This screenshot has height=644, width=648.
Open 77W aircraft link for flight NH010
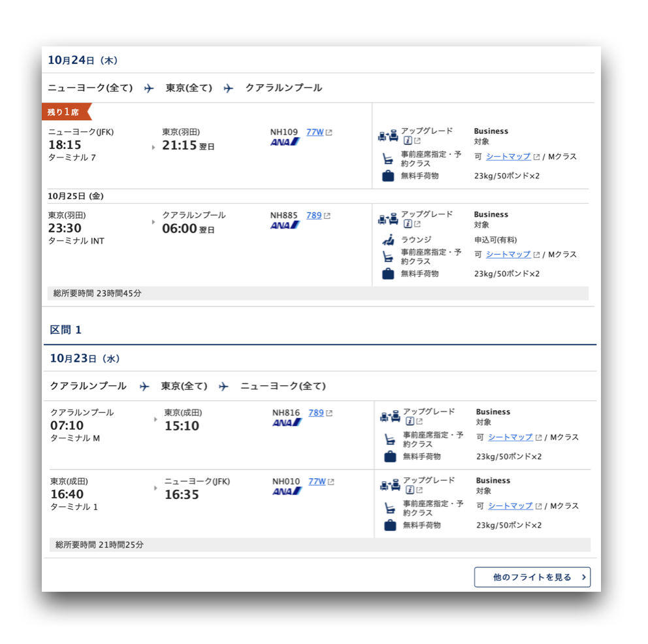coord(317,481)
